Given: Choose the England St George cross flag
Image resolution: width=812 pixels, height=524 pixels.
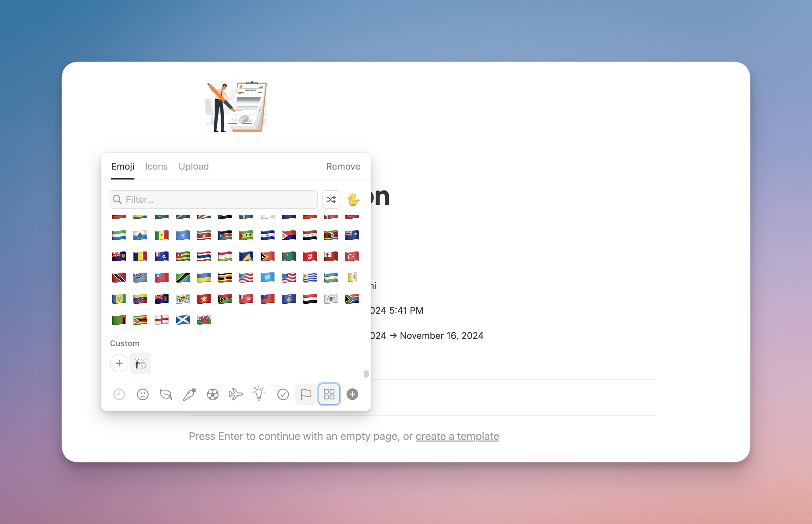Looking at the screenshot, I should pos(162,320).
